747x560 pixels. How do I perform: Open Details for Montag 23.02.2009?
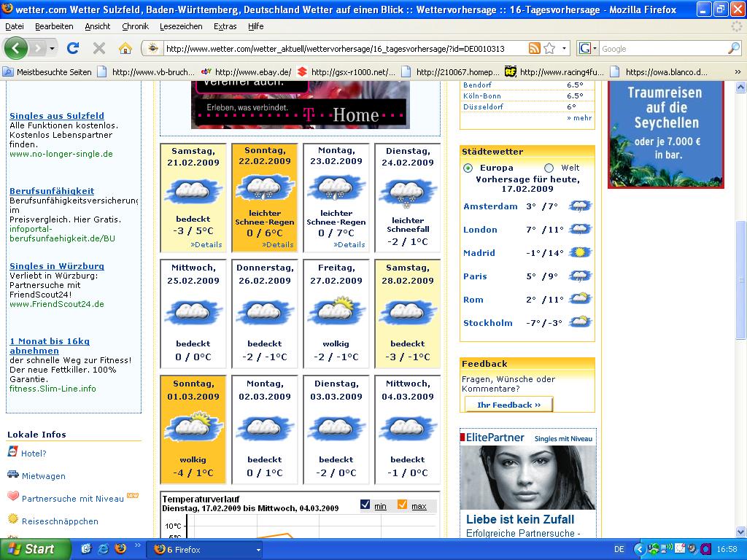click(349, 244)
